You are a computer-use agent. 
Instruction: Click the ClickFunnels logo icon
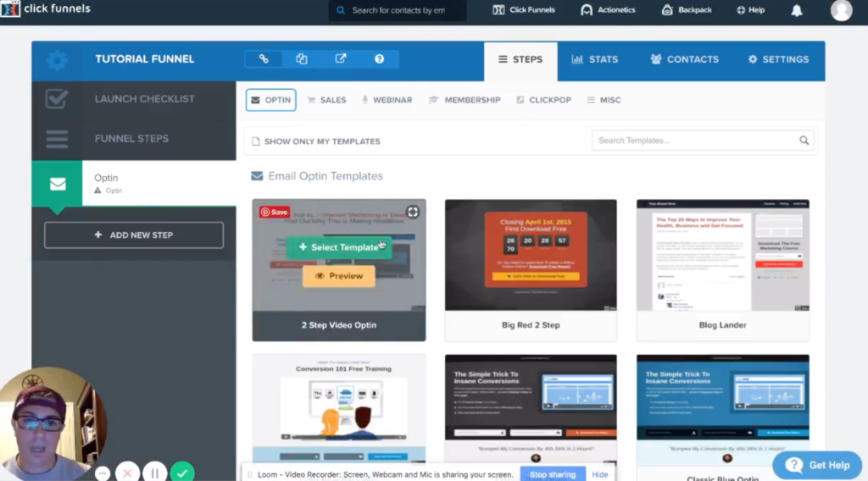[10, 8]
